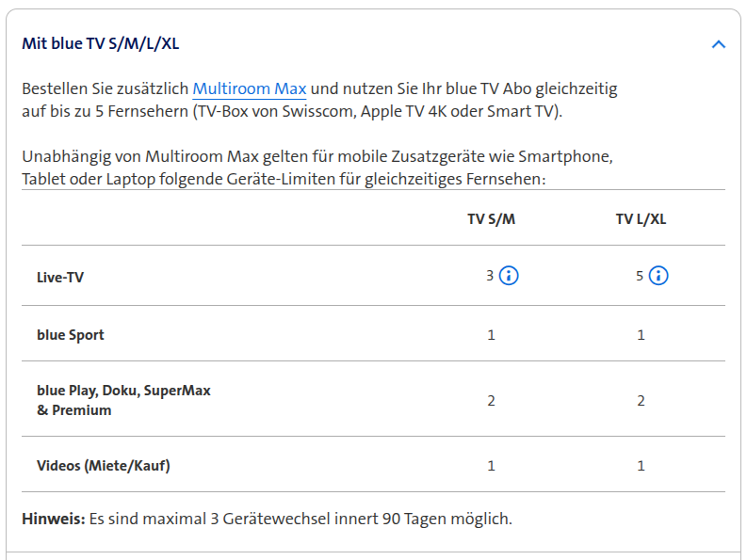Click blue Play value under TV S/M
The image size is (747, 560).
[492, 401]
